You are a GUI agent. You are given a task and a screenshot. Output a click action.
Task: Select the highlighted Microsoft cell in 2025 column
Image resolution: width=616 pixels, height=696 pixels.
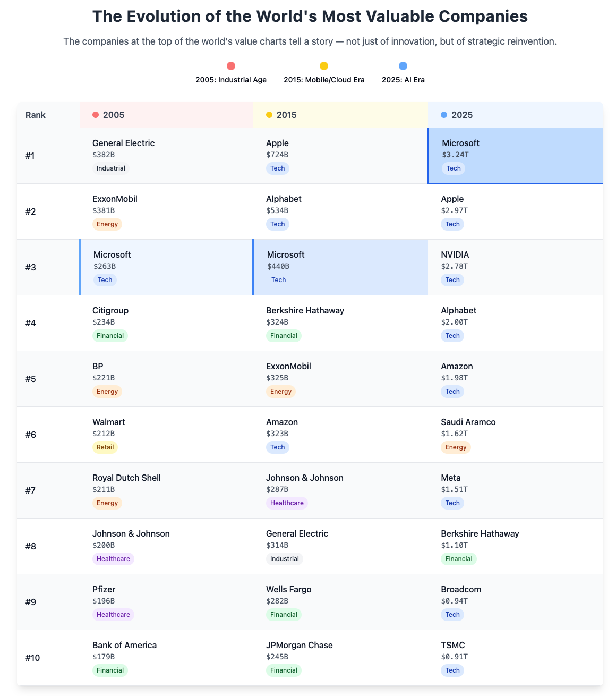515,156
